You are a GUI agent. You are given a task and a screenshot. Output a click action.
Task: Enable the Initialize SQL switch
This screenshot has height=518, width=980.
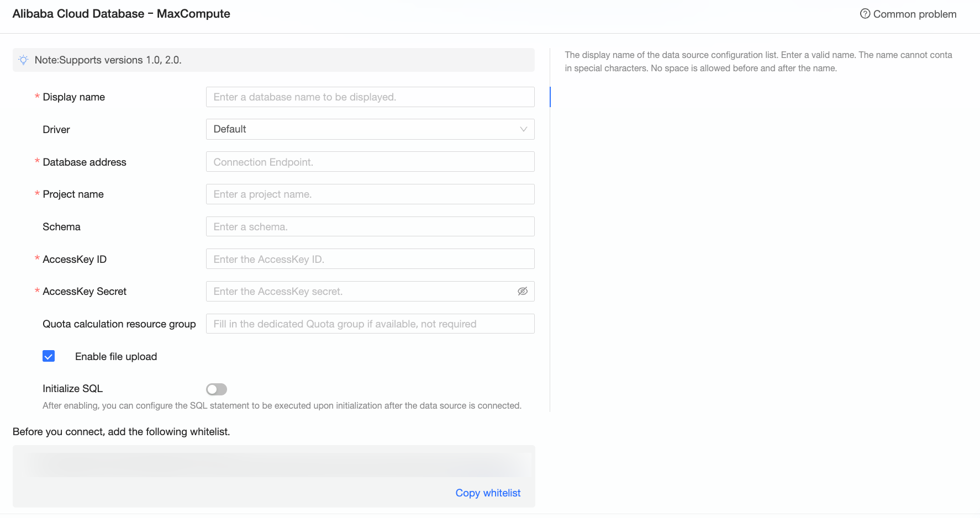click(217, 389)
